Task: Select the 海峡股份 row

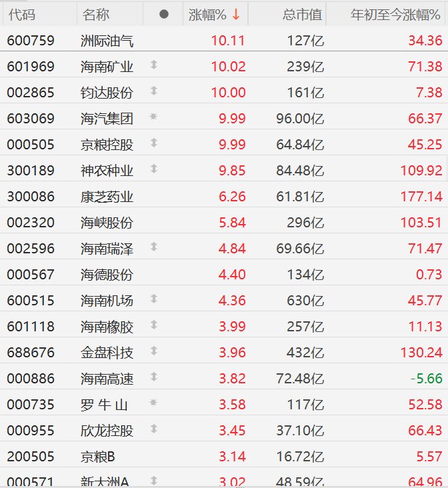Action: click(x=107, y=222)
